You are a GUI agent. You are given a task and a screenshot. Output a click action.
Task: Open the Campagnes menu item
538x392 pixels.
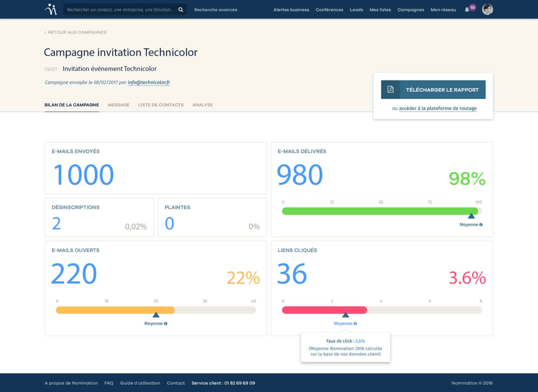[411, 10]
